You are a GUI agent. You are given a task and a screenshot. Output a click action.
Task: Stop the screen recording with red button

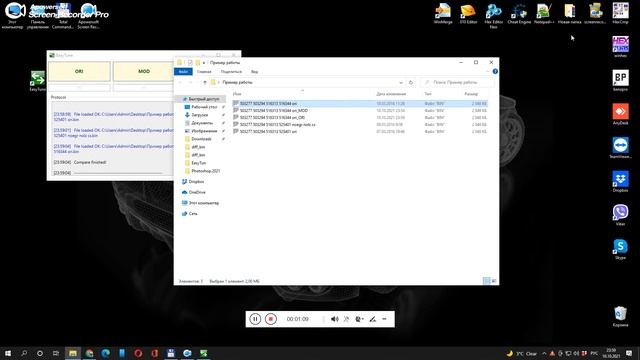coord(271,319)
